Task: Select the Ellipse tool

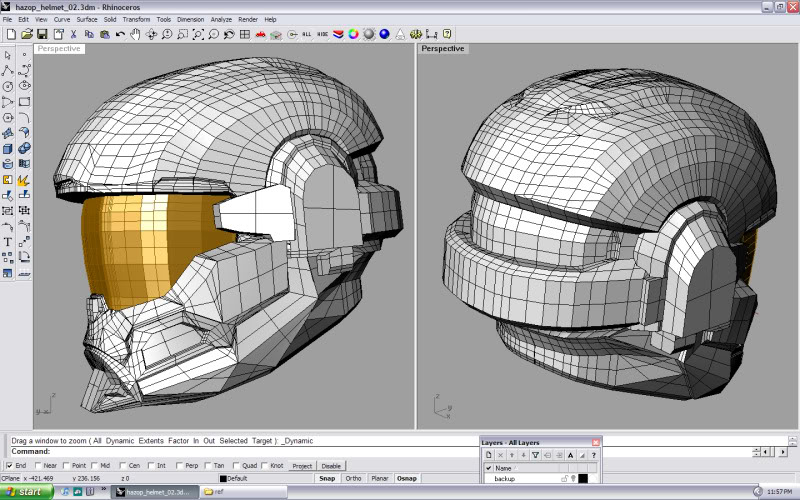Action: [x=24, y=86]
